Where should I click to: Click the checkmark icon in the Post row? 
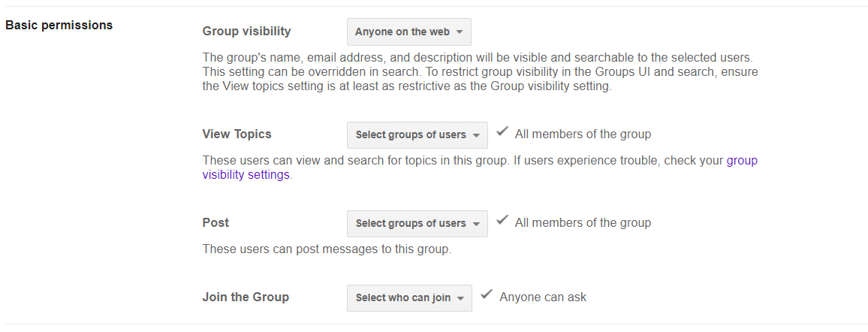pyautogui.click(x=503, y=222)
